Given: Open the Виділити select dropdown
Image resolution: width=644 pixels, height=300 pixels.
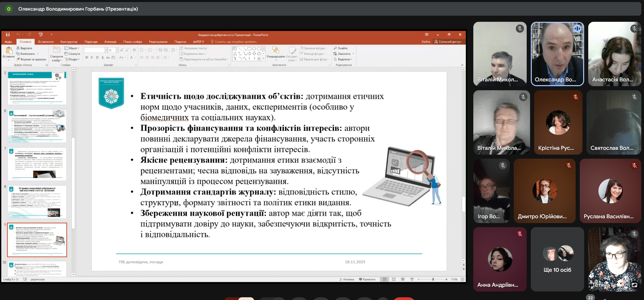Looking at the screenshot, I should click(x=343, y=59).
